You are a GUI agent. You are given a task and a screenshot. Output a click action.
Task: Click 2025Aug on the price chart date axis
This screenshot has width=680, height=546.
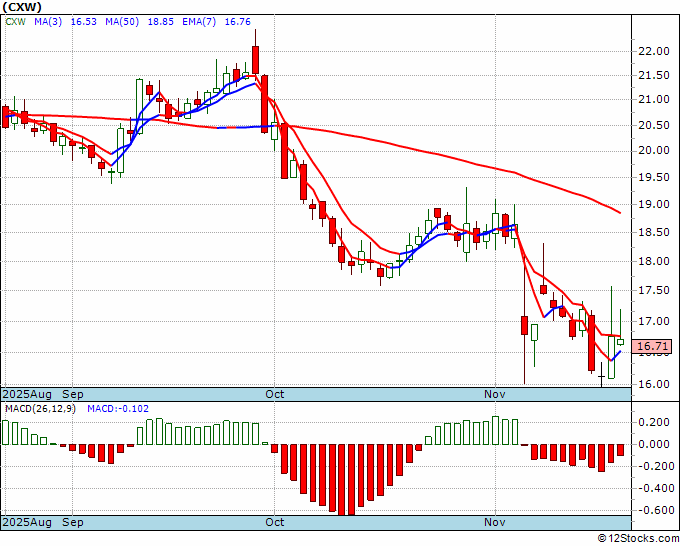coord(27,394)
